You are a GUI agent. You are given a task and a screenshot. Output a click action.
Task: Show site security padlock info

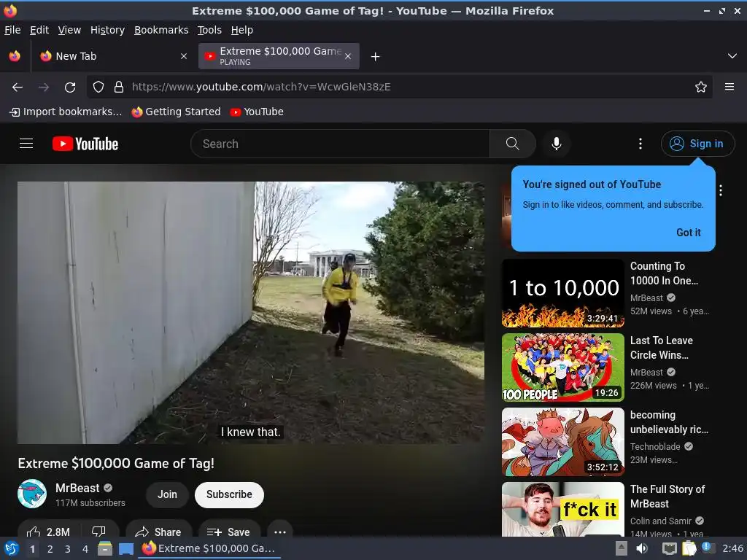pyautogui.click(x=119, y=87)
